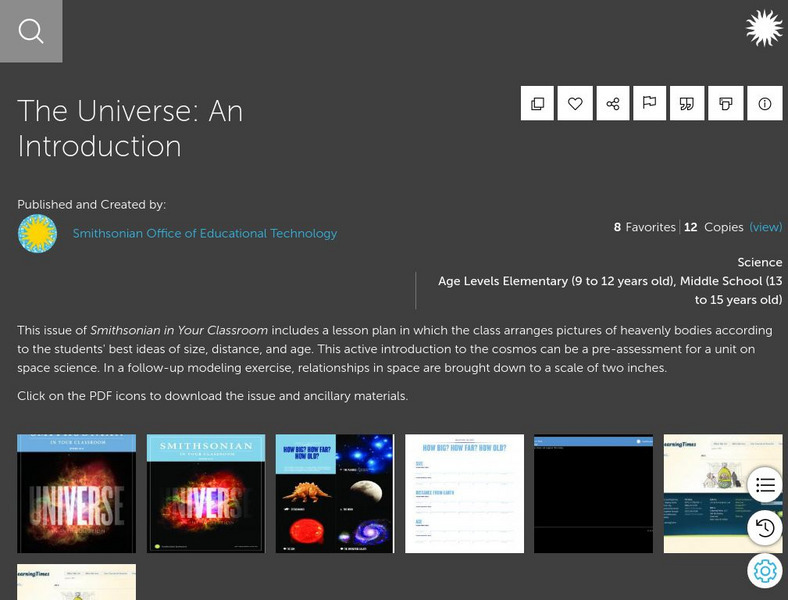The image size is (788, 600).
Task: Open the floating history clock button
Action: click(764, 528)
